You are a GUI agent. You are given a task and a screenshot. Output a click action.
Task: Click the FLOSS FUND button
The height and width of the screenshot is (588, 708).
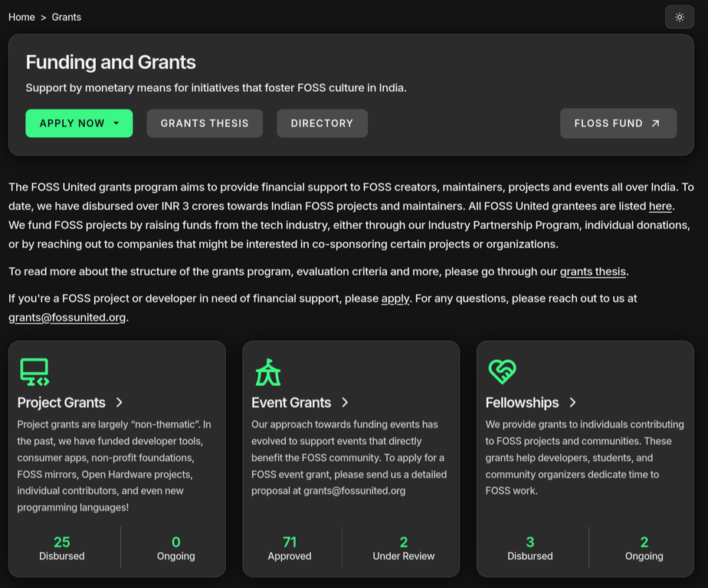pyautogui.click(x=618, y=122)
